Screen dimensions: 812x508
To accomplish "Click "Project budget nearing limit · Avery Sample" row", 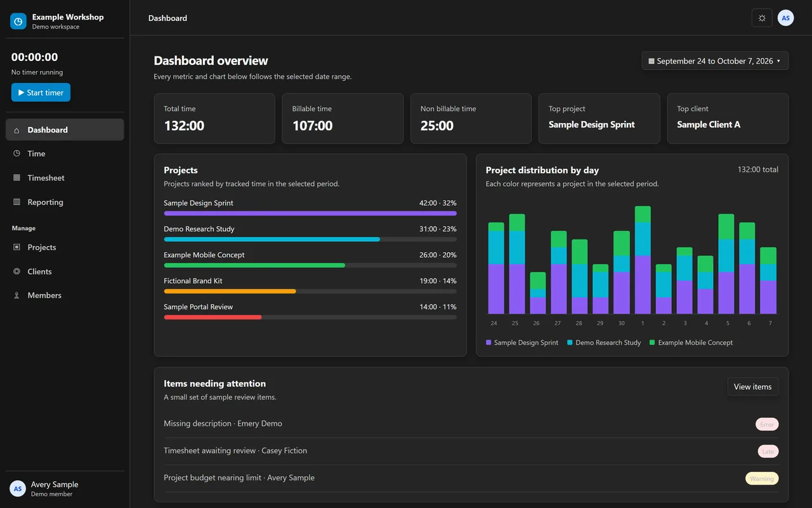I will [471, 478].
